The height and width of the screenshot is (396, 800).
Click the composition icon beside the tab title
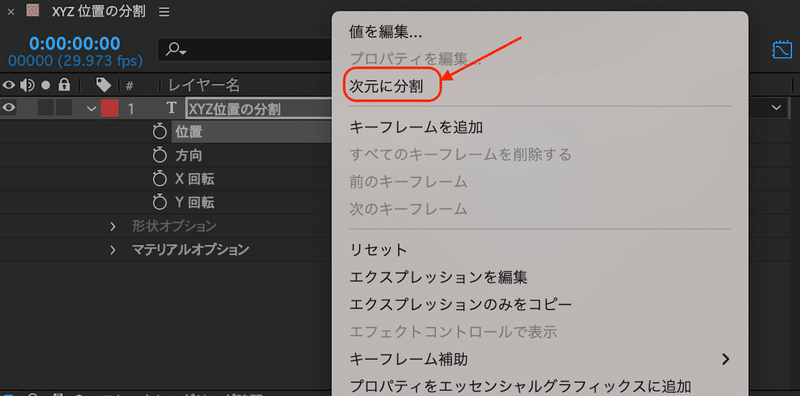pyautogui.click(x=33, y=12)
